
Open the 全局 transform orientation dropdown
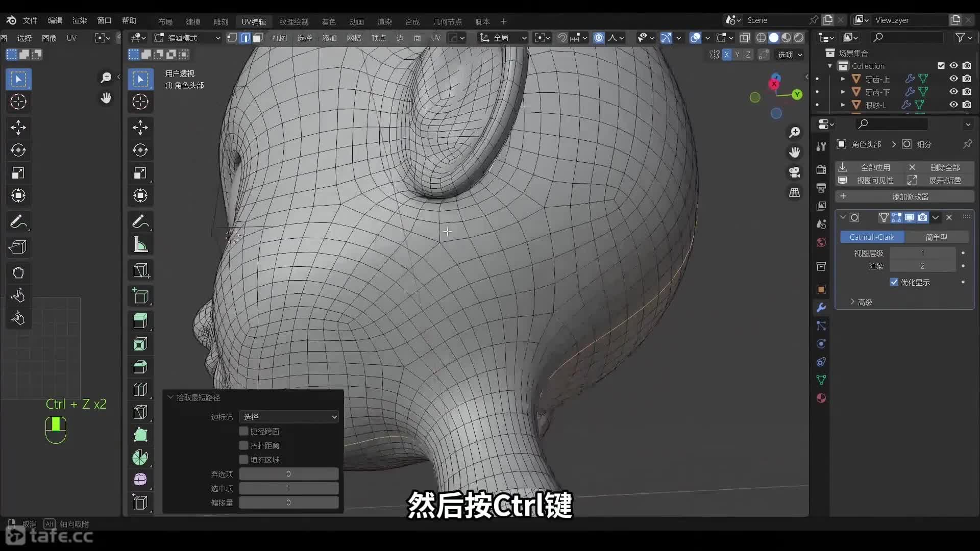pos(502,38)
